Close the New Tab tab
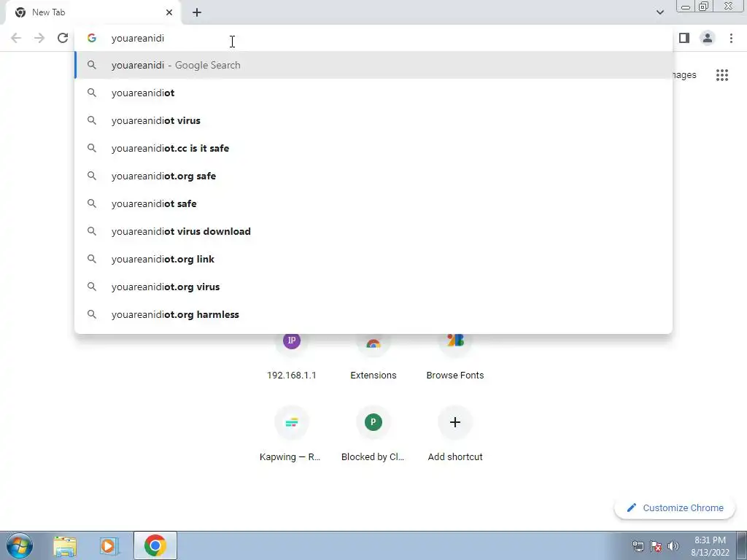The height and width of the screenshot is (560, 747). pos(169,12)
